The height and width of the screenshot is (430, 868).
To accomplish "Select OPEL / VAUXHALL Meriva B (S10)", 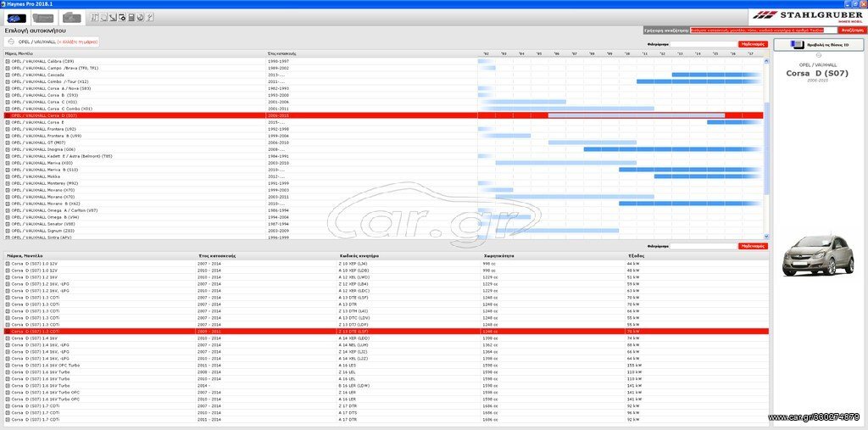I will [384, 170].
